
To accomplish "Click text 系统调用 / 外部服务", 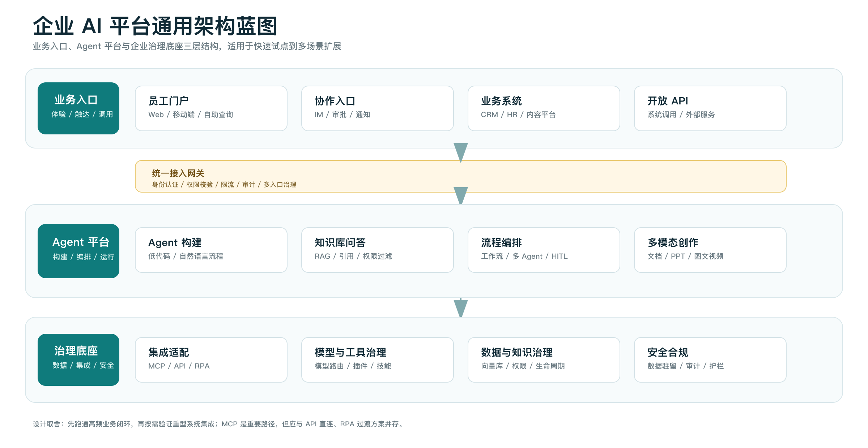I will [x=681, y=115].
